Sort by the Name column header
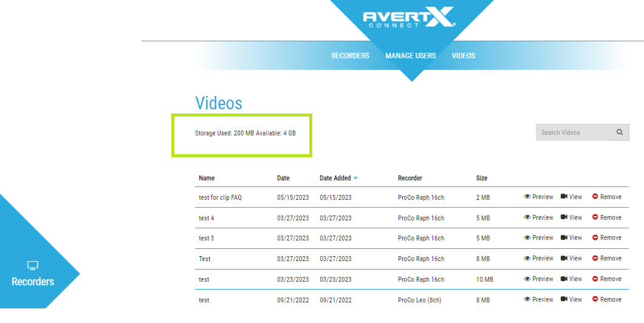This screenshot has width=644, height=323. pyautogui.click(x=207, y=178)
